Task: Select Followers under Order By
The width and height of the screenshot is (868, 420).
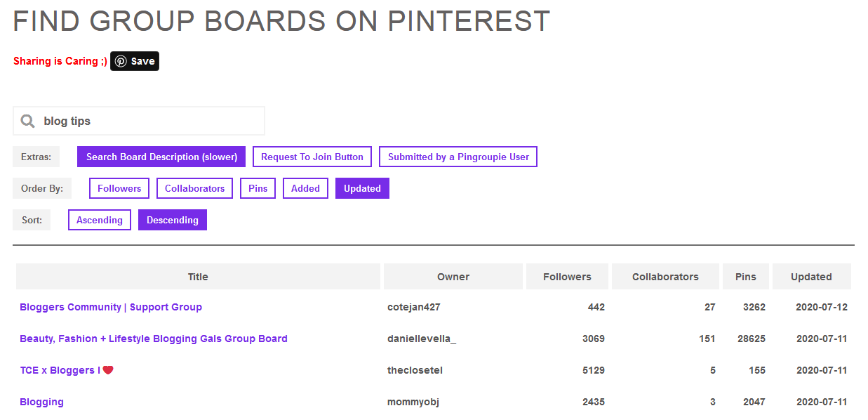Action: pyautogui.click(x=119, y=188)
